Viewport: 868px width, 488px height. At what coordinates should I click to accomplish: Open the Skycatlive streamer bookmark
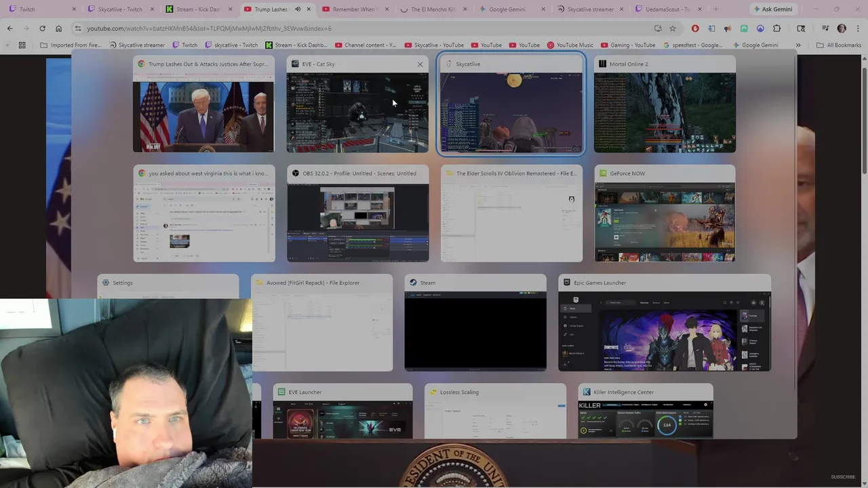(137, 45)
